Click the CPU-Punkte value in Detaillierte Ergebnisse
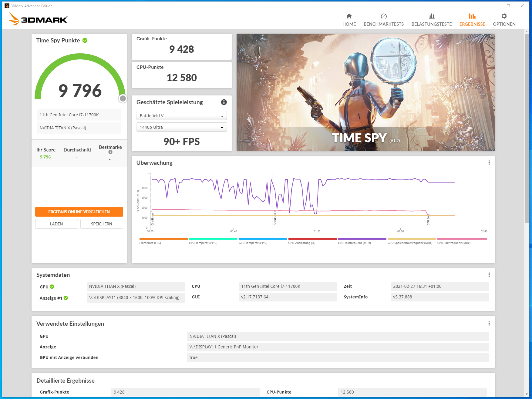Screen dimensions: 532x399 412,392
